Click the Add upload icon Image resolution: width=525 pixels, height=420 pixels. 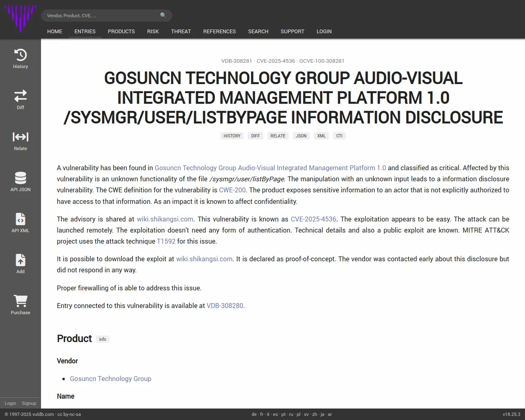(x=21, y=260)
